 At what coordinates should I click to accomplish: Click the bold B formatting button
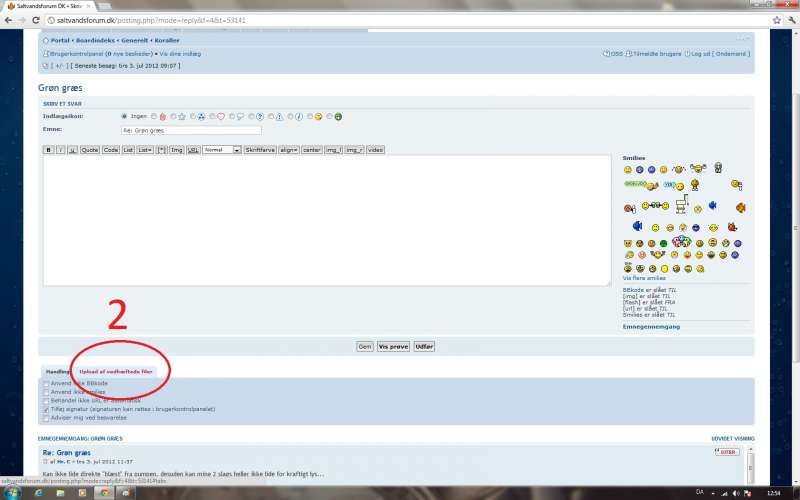coord(48,149)
